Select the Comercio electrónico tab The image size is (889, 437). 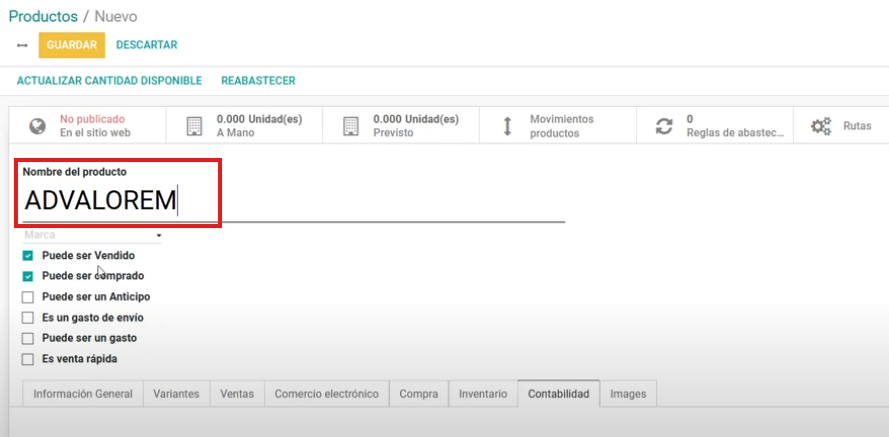pyautogui.click(x=326, y=394)
